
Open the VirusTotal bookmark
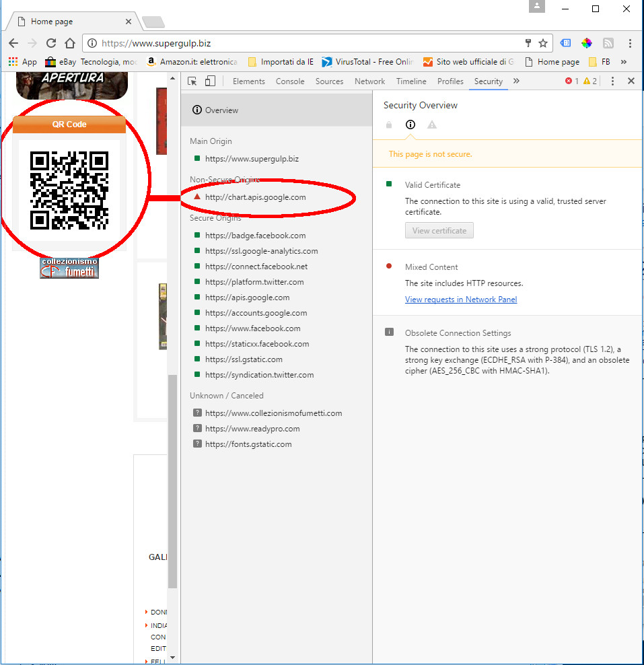tap(367, 62)
